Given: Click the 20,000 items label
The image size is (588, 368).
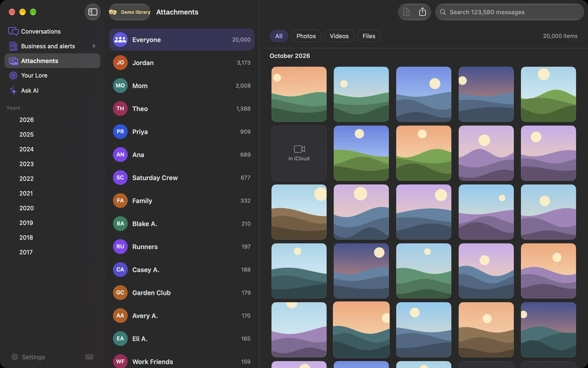Looking at the screenshot, I should tap(560, 36).
